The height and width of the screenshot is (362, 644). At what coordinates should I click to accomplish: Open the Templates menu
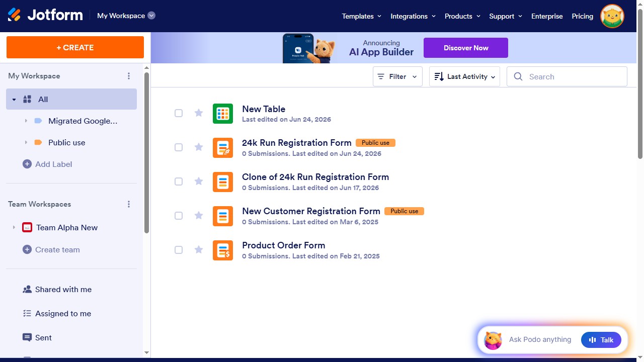(362, 16)
